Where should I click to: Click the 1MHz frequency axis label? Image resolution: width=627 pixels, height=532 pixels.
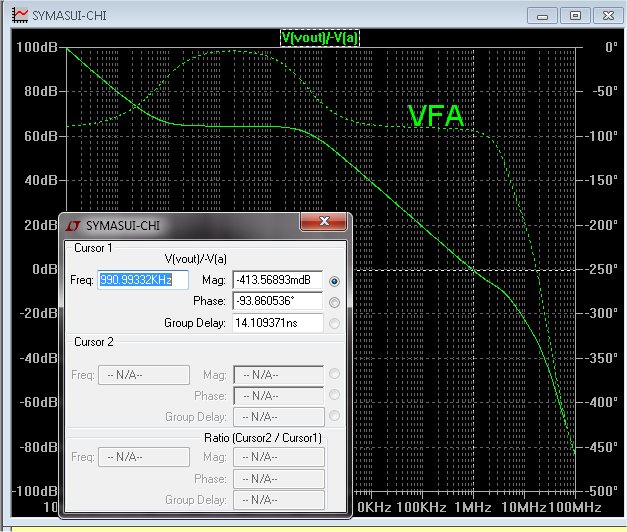point(473,507)
